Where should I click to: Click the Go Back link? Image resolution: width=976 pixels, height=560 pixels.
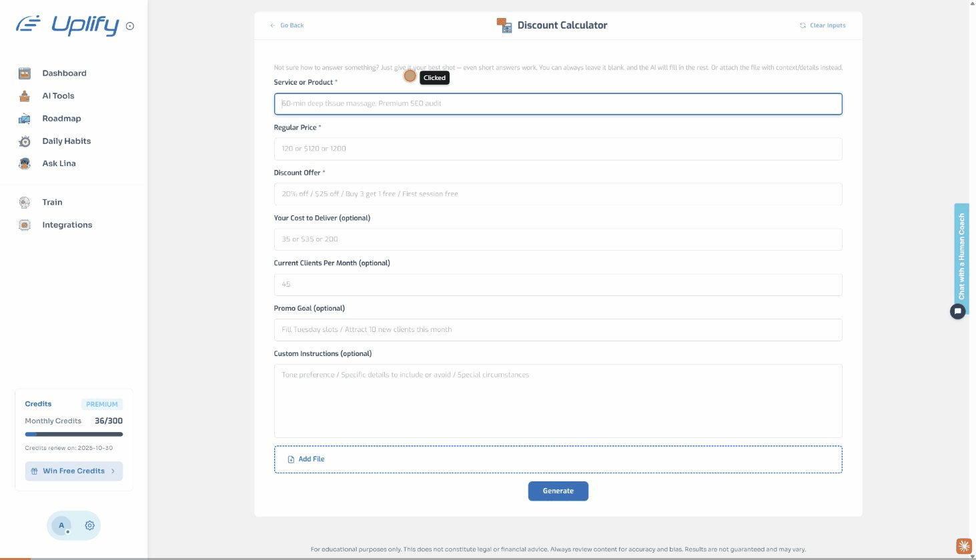287,25
